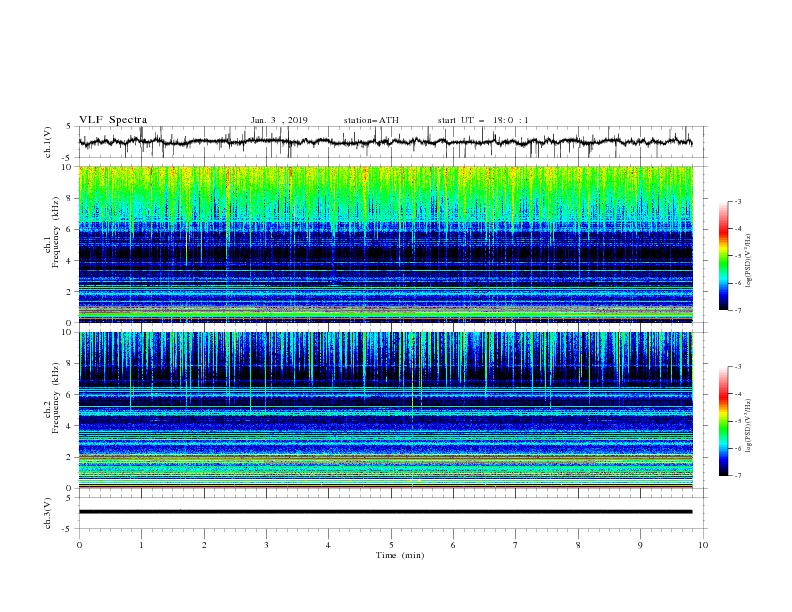Click time axis tick label "7"

click(516, 545)
